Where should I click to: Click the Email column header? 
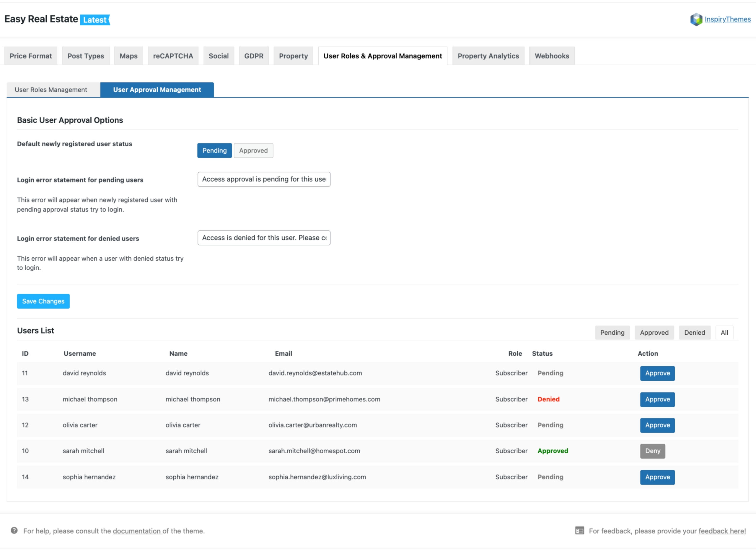[x=283, y=353]
